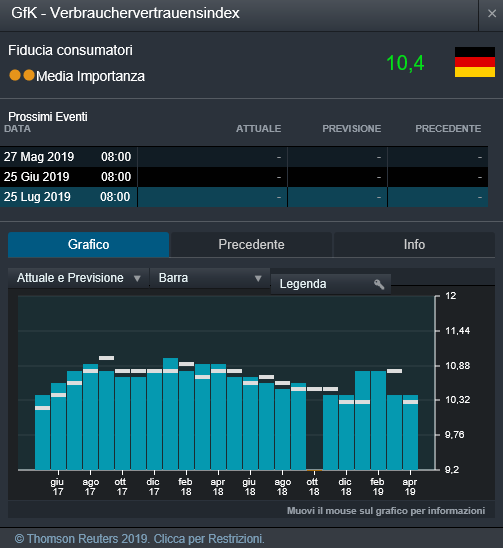Viewport: 503px width, 548px height.
Task: Click the bar above giu 17
Action: [58, 426]
